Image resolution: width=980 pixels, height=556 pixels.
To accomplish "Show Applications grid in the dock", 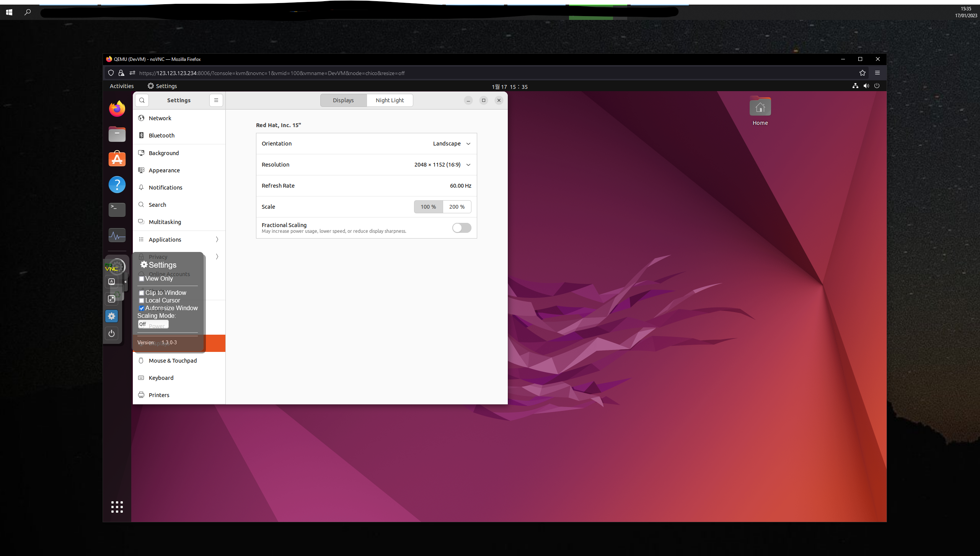I will coord(117,507).
